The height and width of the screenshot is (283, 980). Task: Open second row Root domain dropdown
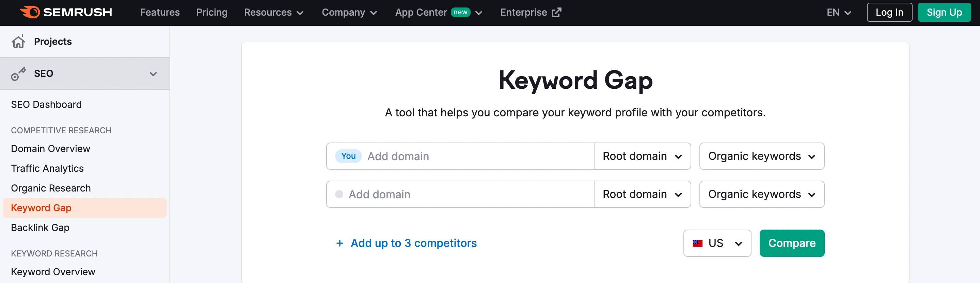click(x=642, y=194)
